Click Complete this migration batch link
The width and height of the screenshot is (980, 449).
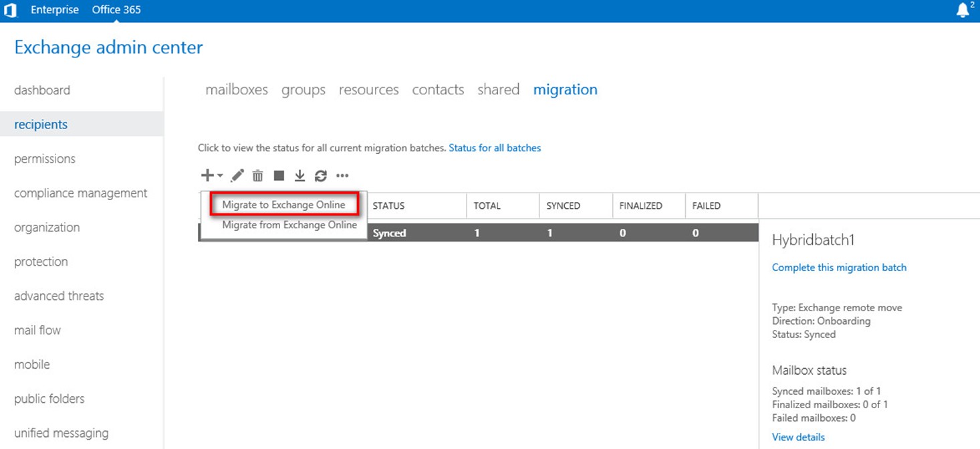[x=839, y=267]
